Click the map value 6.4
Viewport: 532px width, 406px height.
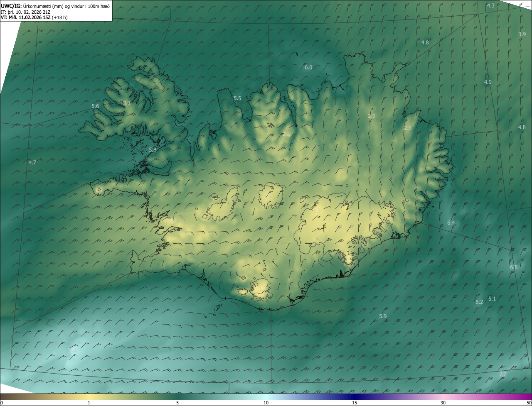[451, 223]
